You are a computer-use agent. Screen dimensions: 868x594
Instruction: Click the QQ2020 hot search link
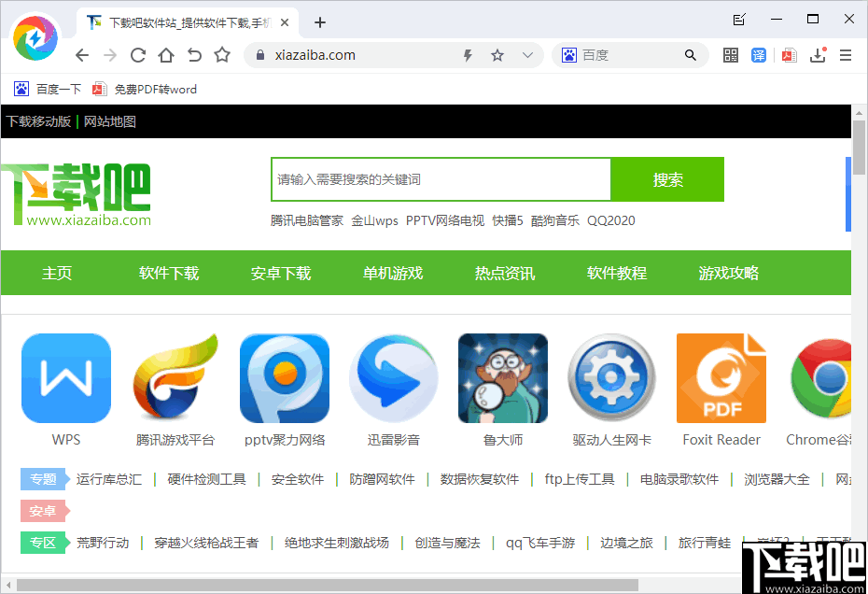(611, 220)
